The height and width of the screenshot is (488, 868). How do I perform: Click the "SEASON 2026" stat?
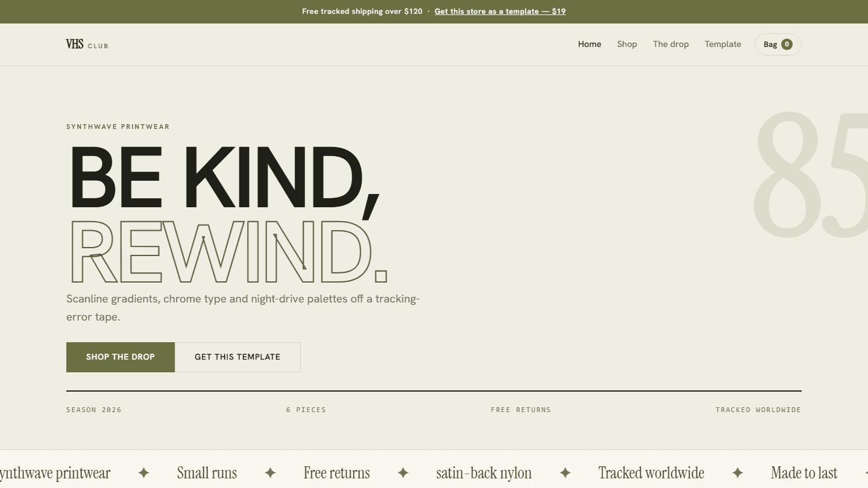click(94, 410)
